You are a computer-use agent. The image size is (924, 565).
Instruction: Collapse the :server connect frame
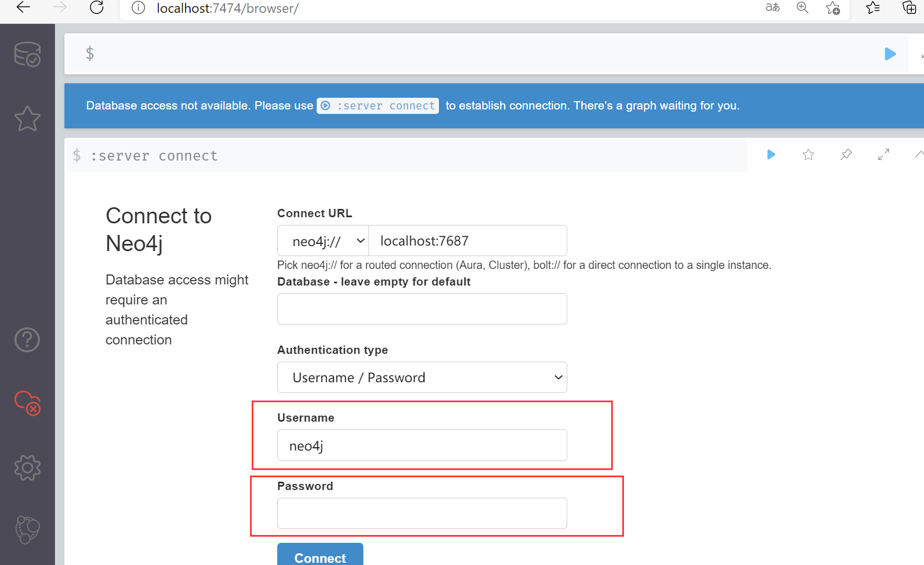919,154
